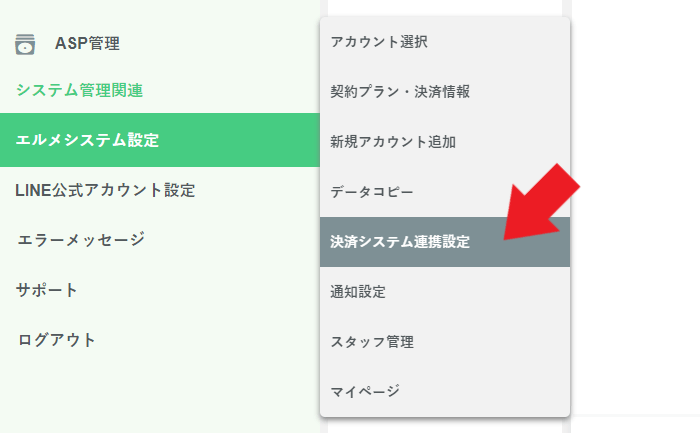
Task: Click the blank white area right of the flyout
Action: [x=635, y=300]
